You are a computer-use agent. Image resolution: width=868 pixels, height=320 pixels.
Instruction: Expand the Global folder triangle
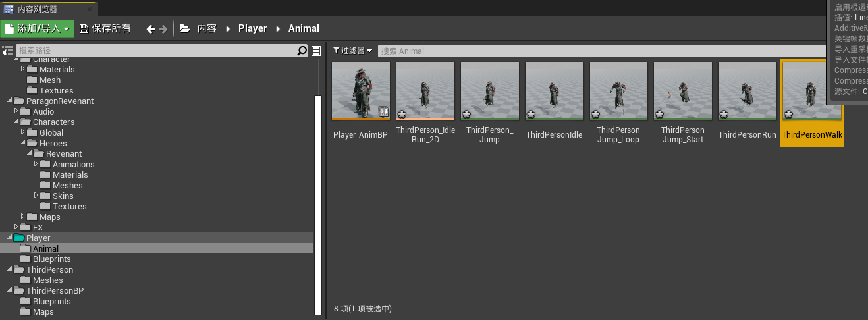tap(22, 132)
